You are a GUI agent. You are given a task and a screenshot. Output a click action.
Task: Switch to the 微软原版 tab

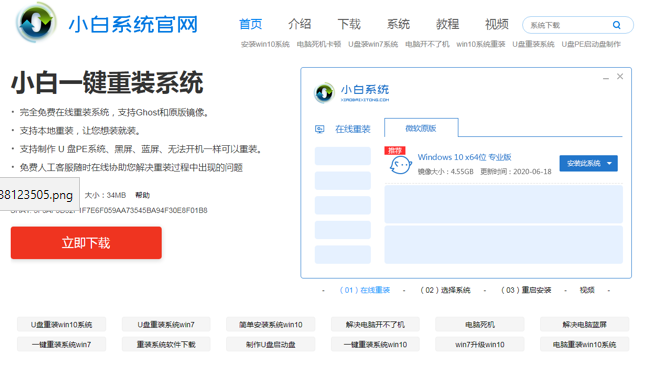coord(421,128)
